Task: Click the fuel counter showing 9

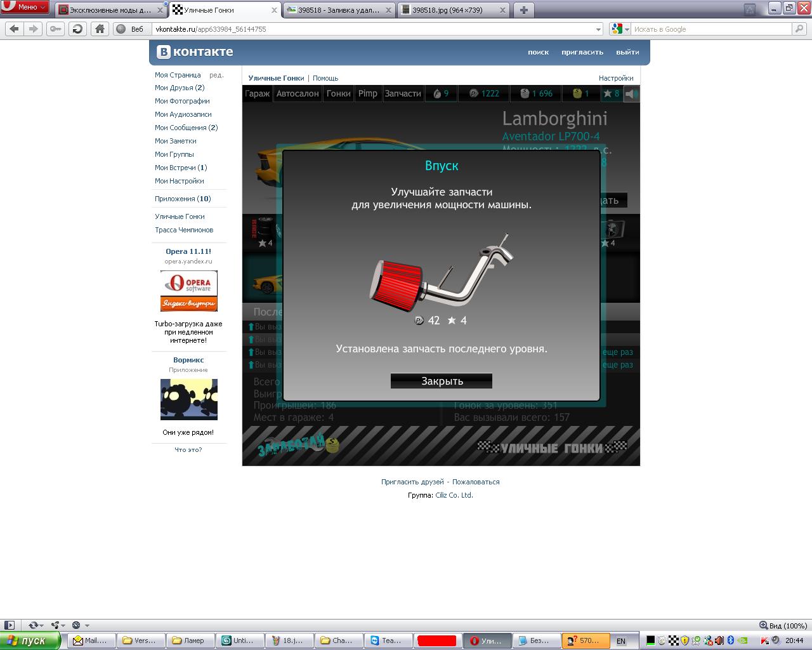Action: pos(441,93)
